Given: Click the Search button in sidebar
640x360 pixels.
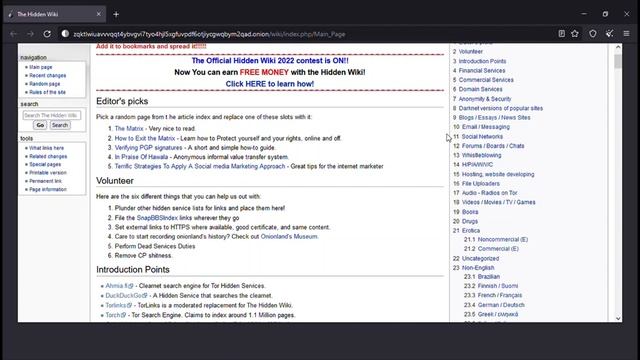Looking at the screenshot, I should pos(60,125).
